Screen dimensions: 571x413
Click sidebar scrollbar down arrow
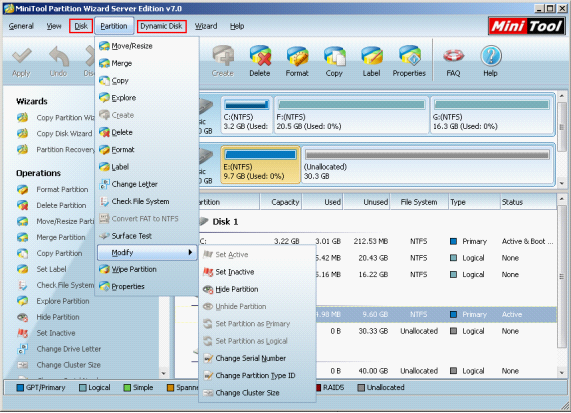[164, 373]
